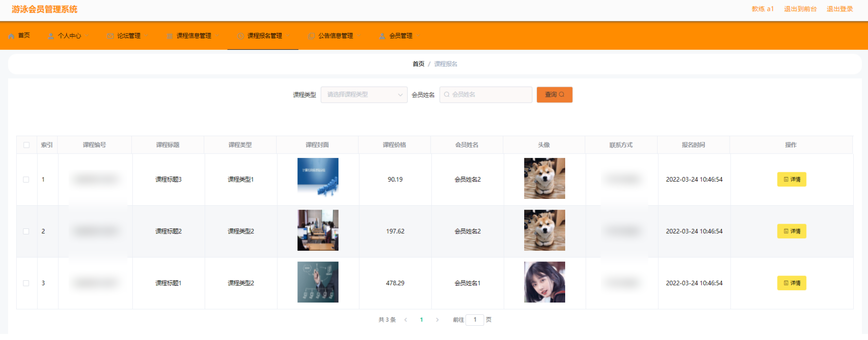Click the user icon beside 会员管理

(x=382, y=36)
